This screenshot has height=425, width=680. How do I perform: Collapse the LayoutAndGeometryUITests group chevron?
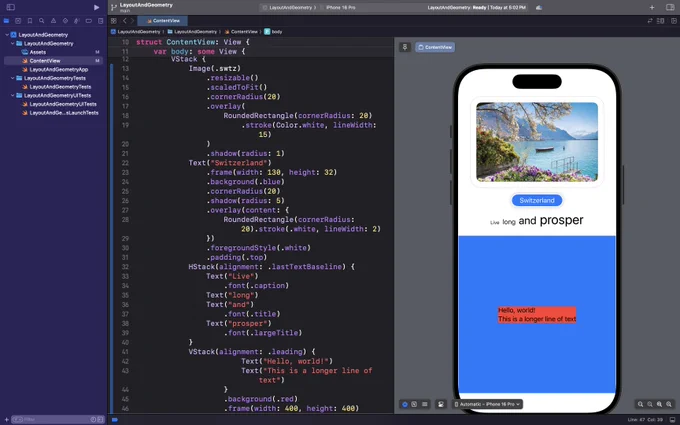pos(13,95)
